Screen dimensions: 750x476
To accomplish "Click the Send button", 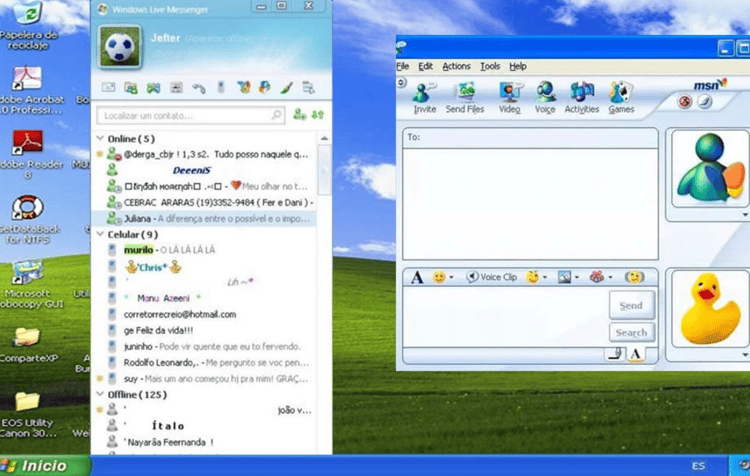I will tap(631, 305).
